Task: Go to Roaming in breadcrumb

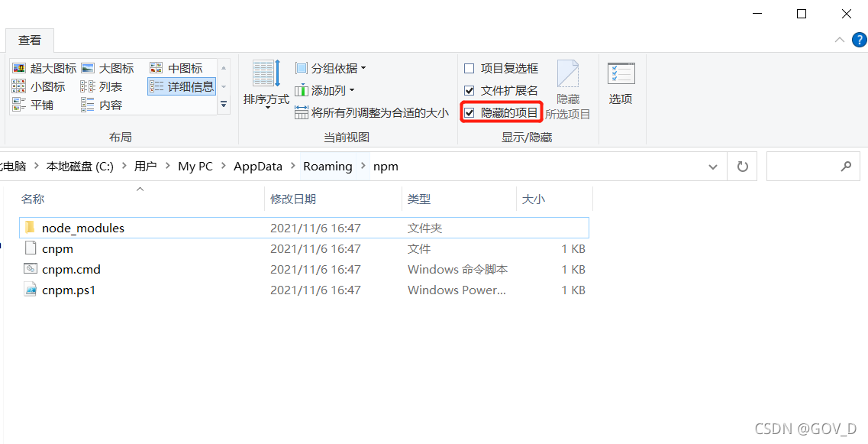Action: [x=328, y=167]
